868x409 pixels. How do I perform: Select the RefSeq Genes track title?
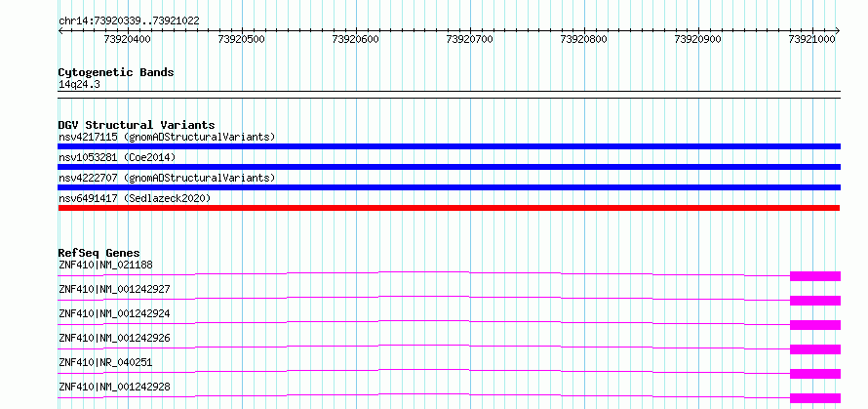click(99, 254)
